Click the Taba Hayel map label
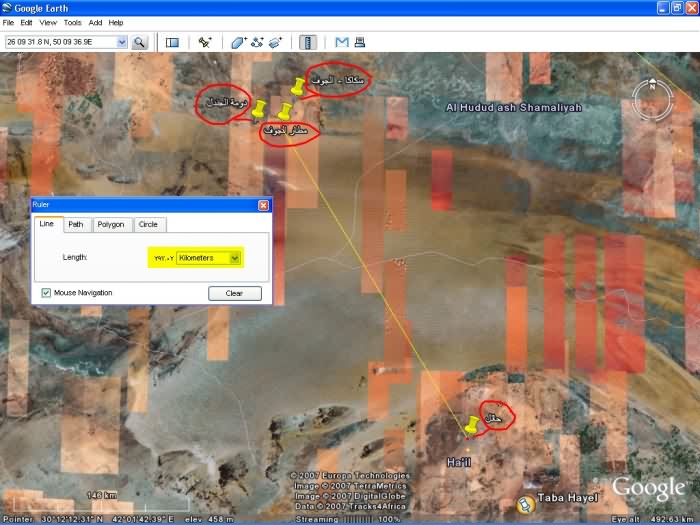 (567, 497)
